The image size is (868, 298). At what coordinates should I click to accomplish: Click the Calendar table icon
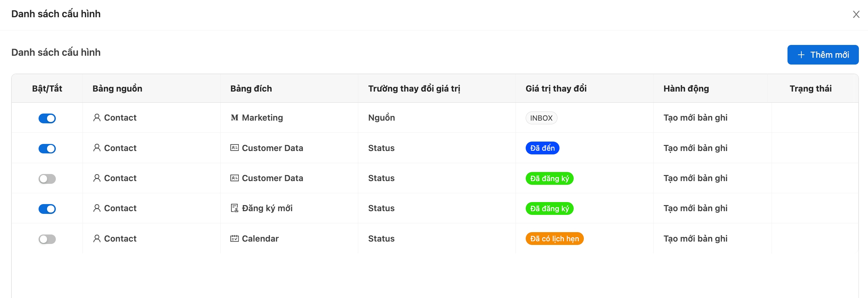[x=234, y=239]
